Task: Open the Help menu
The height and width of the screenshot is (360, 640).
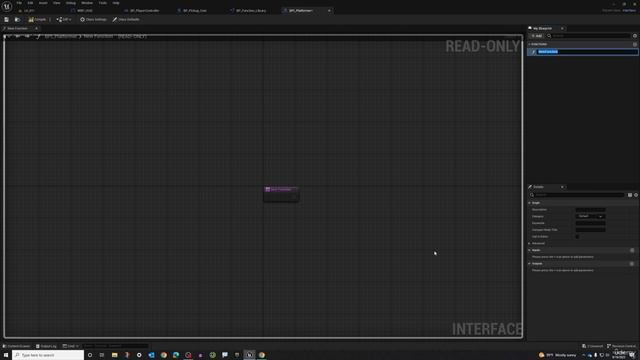Action: pyautogui.click(x=116, y=3)
